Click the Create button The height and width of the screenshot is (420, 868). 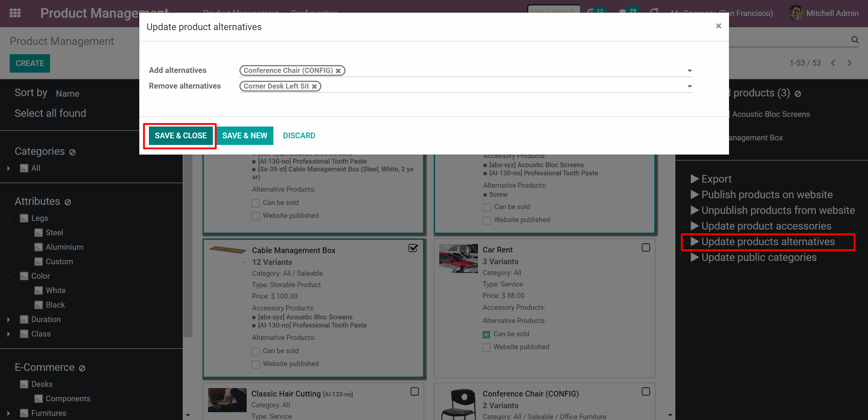(30, 63)
